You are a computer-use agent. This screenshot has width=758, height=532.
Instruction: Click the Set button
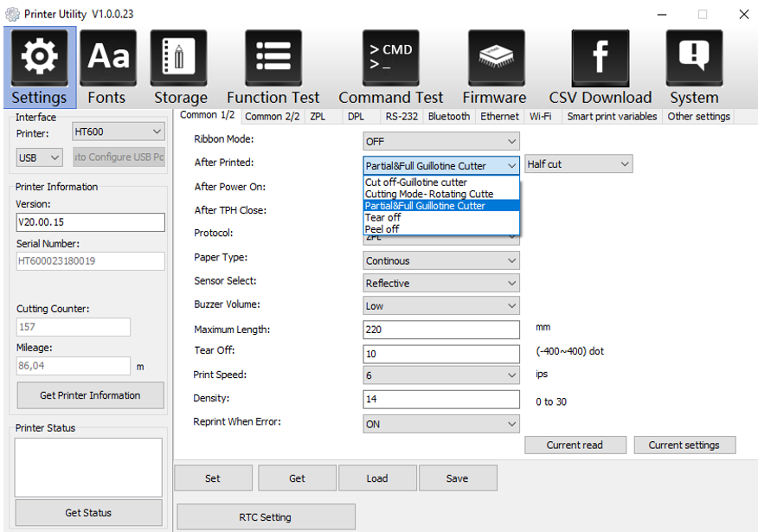pos(213,478)
